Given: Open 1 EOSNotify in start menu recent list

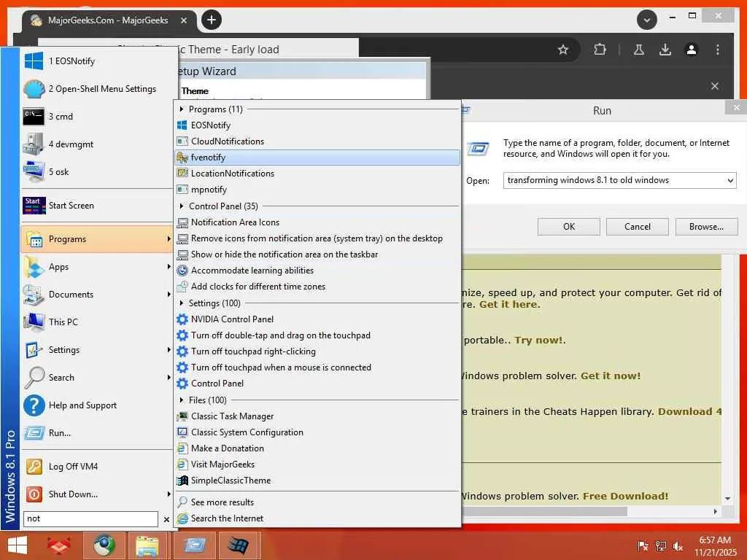Looking at the screenshot, I should pos(98,61).
